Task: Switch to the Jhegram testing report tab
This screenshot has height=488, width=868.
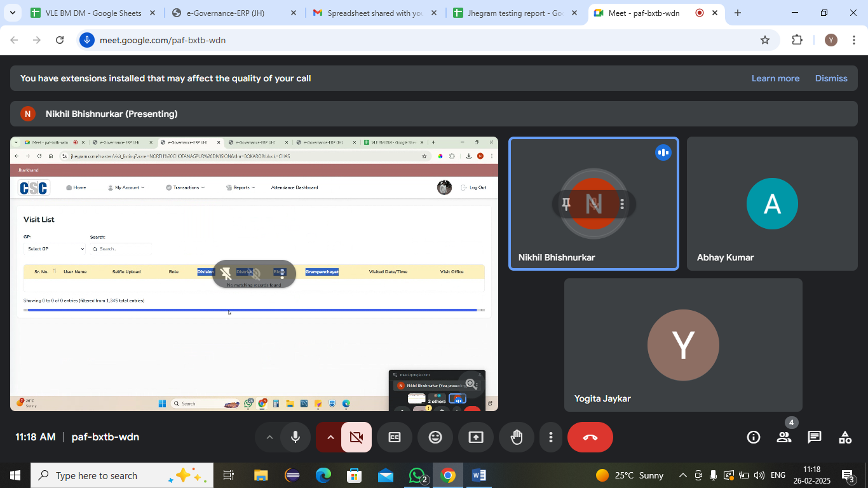Action: coord(515,13)
